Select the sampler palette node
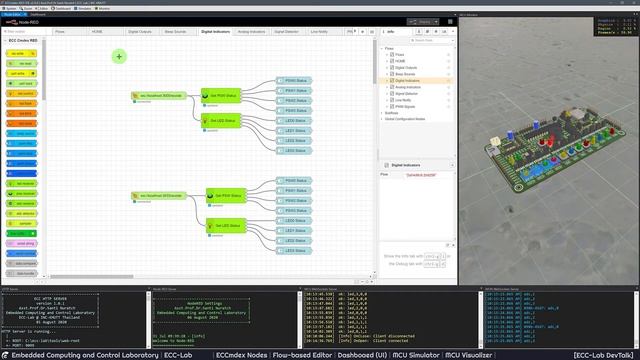The image size is (640, 360). 22,224
